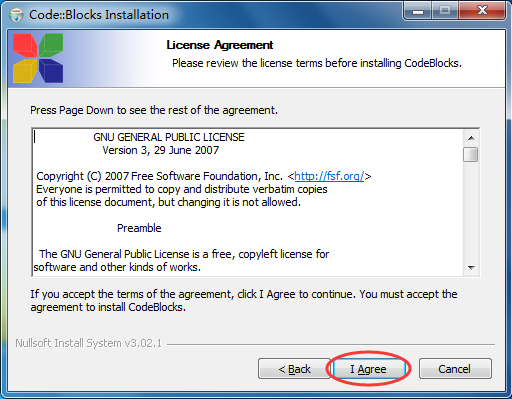The width and height of the screenshot is (512, 399).
Task: Click the green cube in the CodeBlocks logo
Action: [51, 45]
